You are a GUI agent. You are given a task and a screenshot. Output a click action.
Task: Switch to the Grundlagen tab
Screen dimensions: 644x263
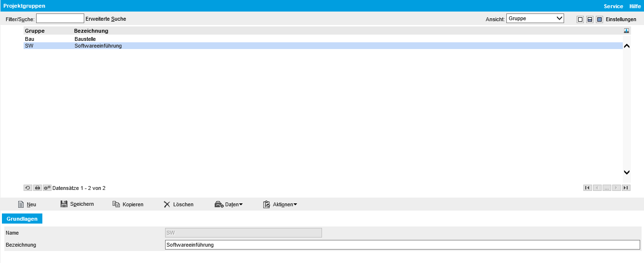point(22,219)
